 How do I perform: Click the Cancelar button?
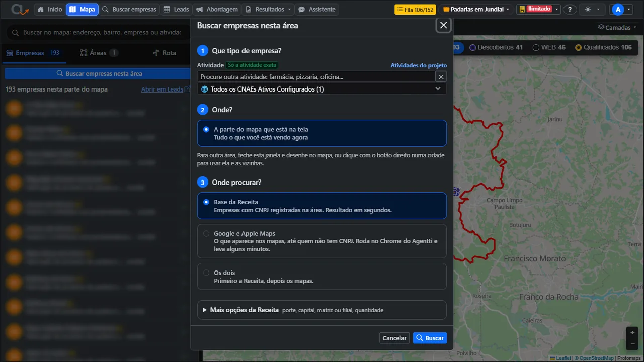394,338
